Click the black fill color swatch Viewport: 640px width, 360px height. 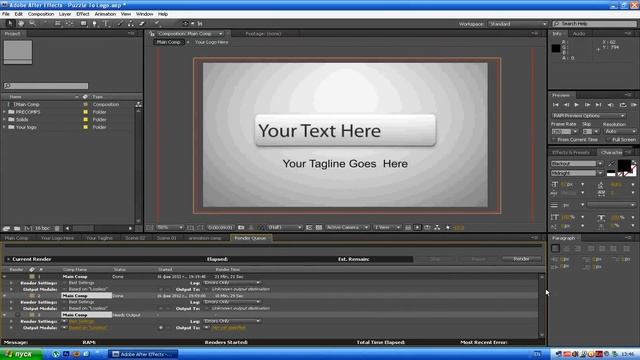click(624, 165)
